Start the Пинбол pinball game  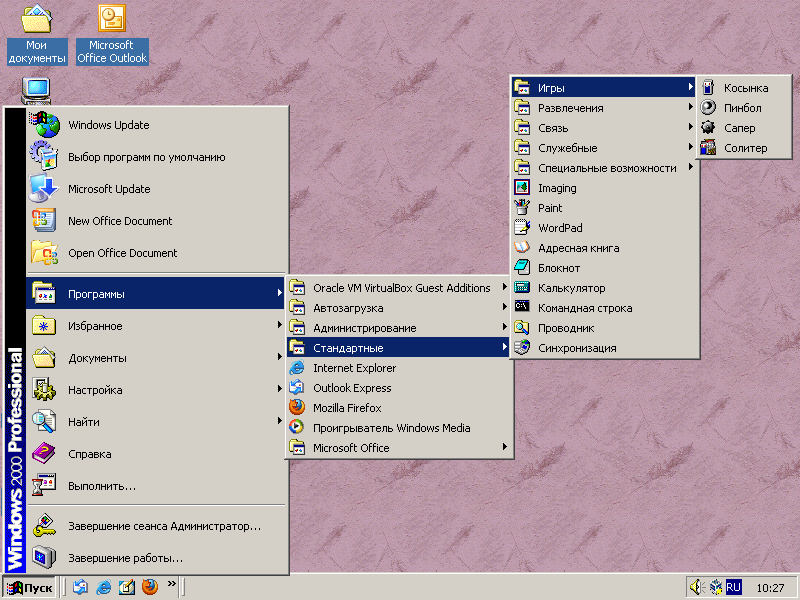[744, 108]
